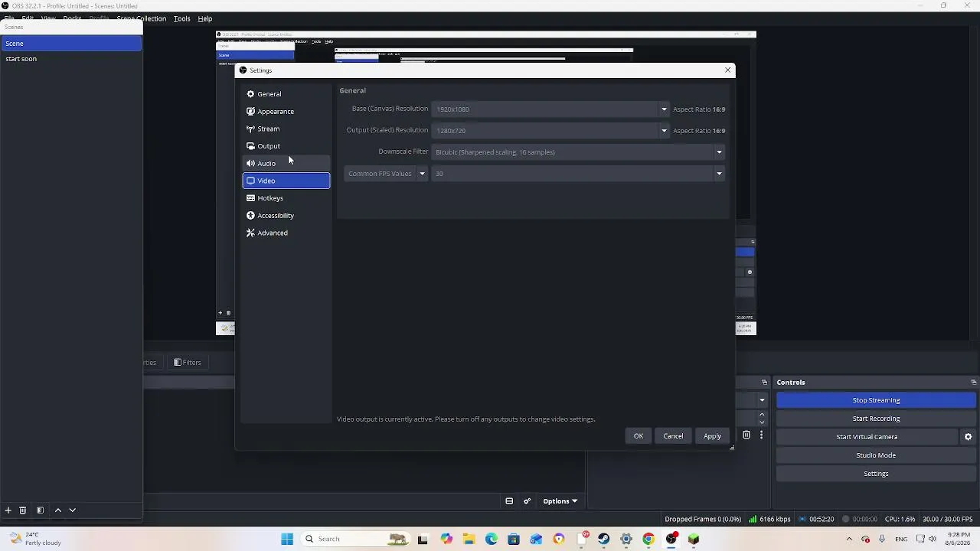Screen dimensions: 980x551
Task: Open three-dot menu in transitions dock
Action: tap(761, 435)
